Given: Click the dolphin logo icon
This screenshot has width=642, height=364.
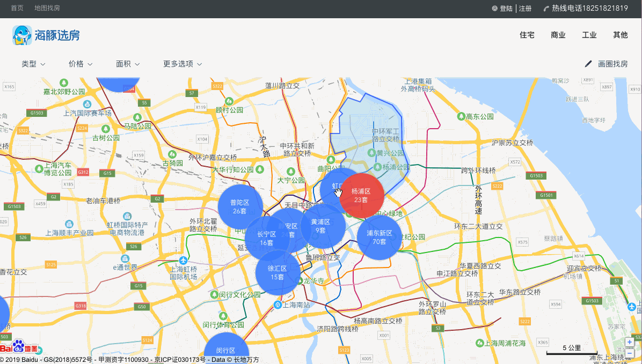Looking at the screenshot, I should coord(22,35).
